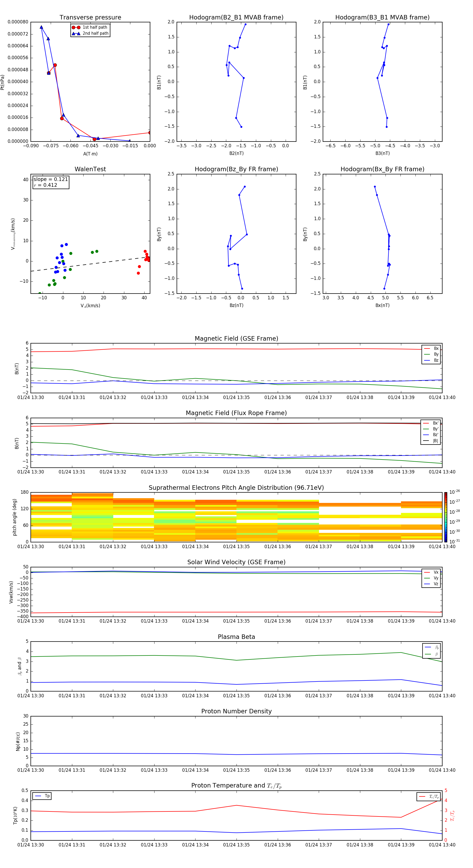Click the 'slope = 0.121' annotation

pyautogui.click(x=50, y=179)
